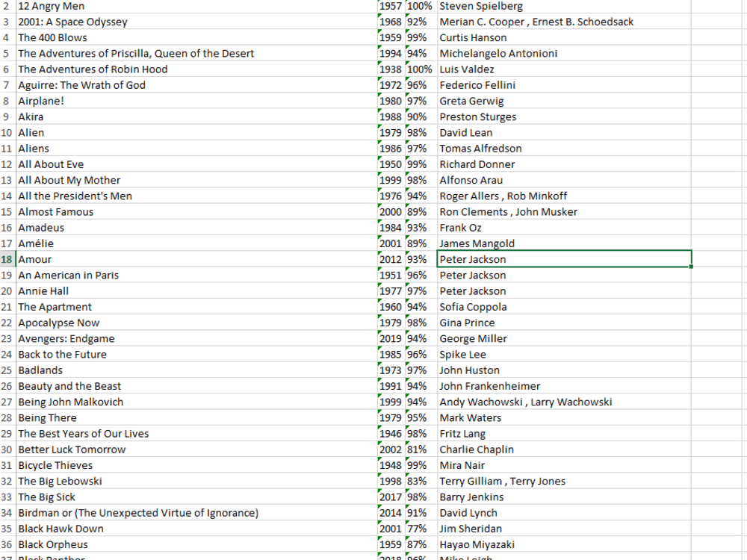747x560 pixels.
Task: Select the cell containing 12 Angry Men
Action: pyautogui.click(x=196, y=6)
